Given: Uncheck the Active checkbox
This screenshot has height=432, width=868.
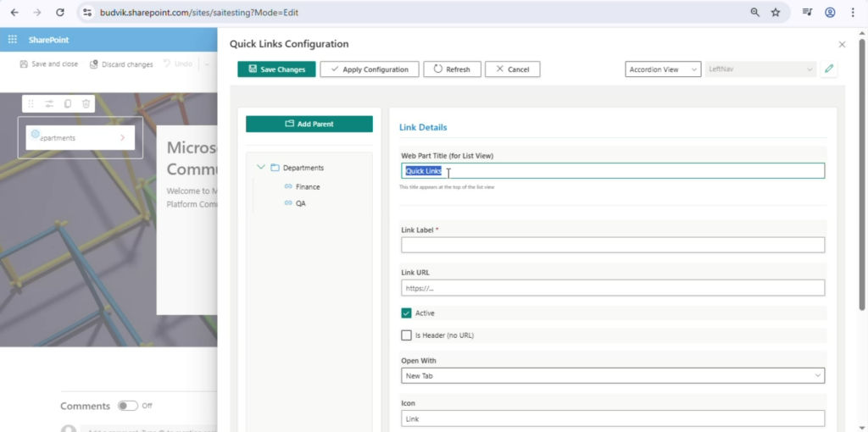Looking at the screenshot, I should click(407, 313).
